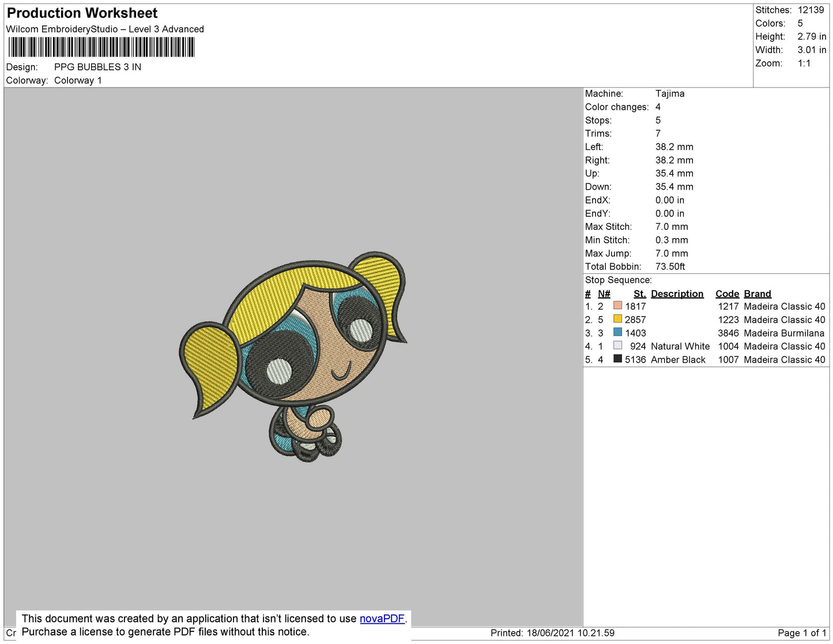Click the Min Stitch value '0.3 mm'
This screenshot has width=833, height=644.
672,240
